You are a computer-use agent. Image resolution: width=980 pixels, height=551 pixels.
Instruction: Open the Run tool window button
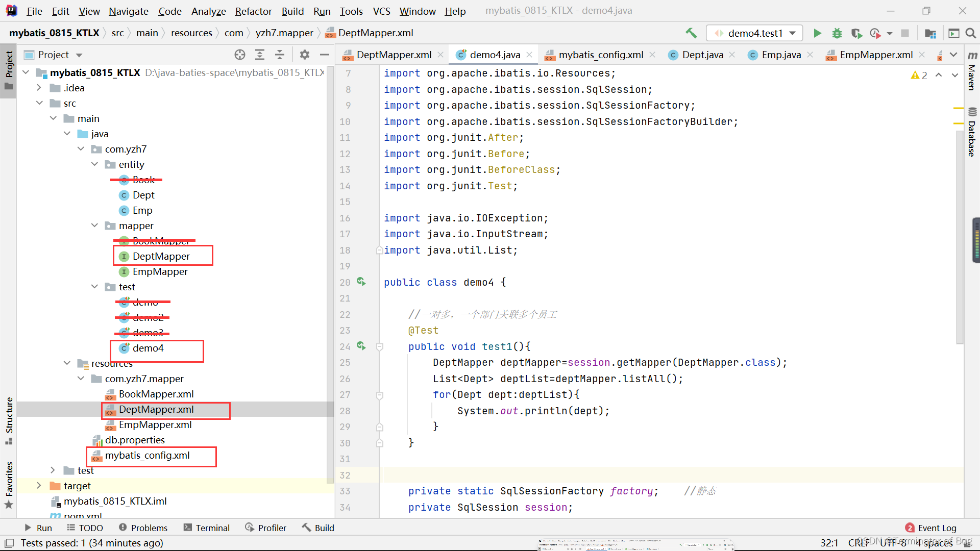pyautogui.click(x=39, y=528)
